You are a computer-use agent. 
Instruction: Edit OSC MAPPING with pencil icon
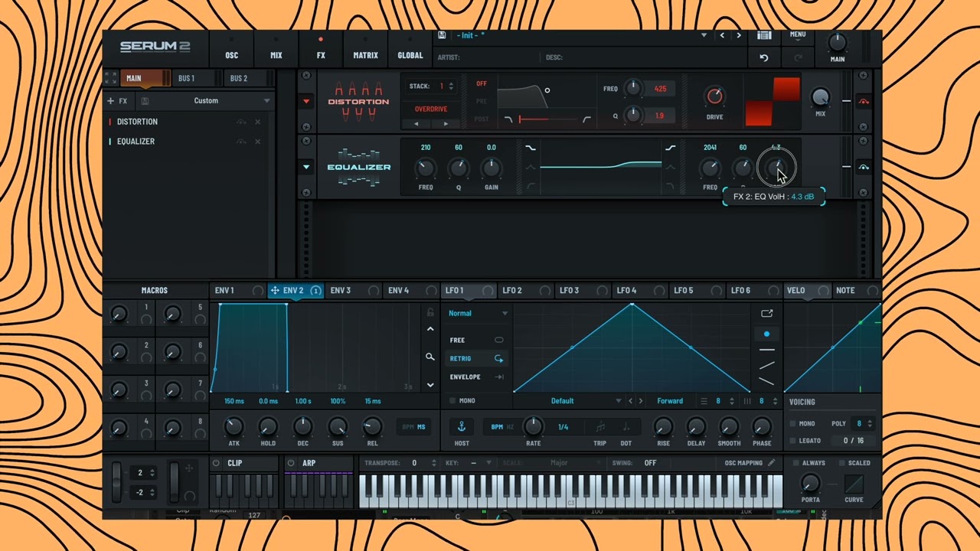[x=772, y=463]
